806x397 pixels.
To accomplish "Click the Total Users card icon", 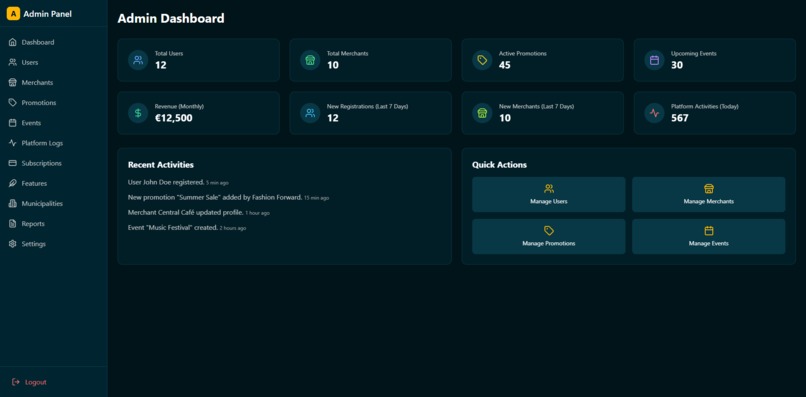I will click(x=138, y=60).
